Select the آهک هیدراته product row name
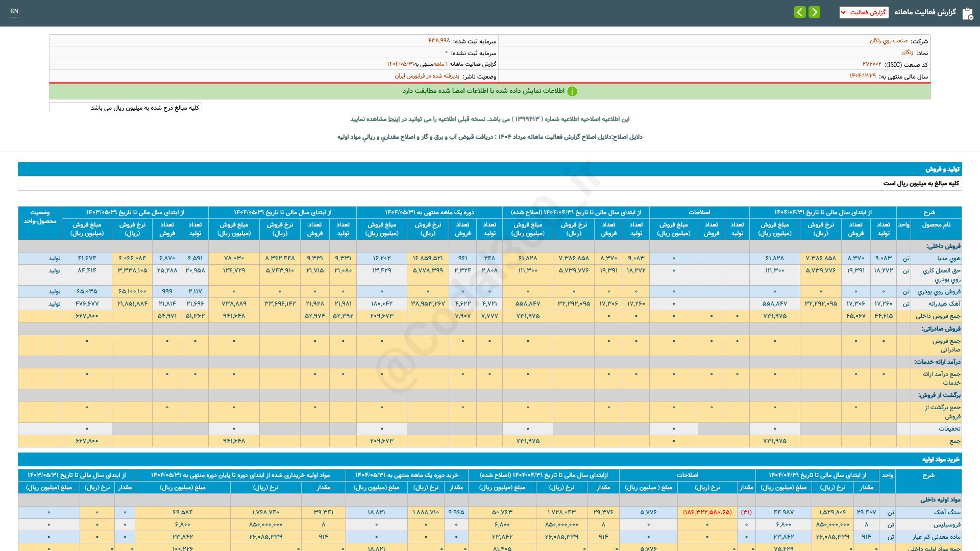 click(x=944, y=304)
